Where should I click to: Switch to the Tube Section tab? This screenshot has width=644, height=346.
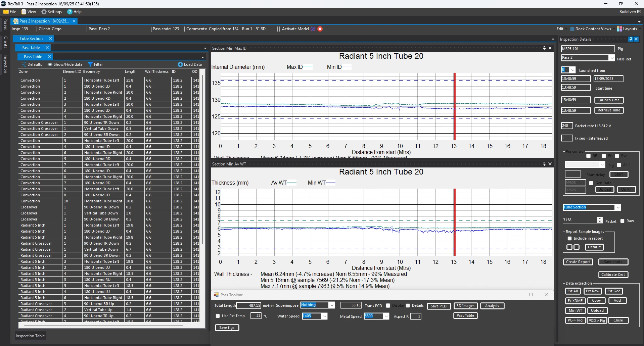click(31, 39)
